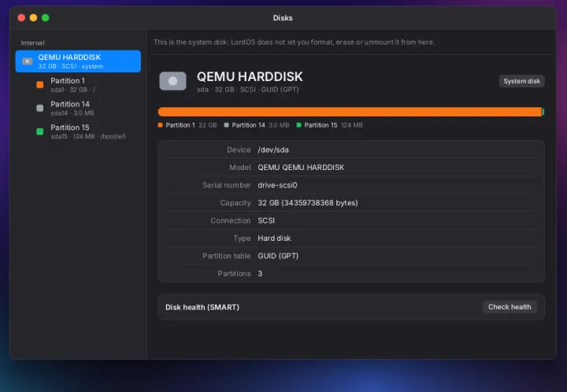Viewport: 567px width, 392px height.
Task: Click the Internal sidebar section header
Action: point(32,43)
